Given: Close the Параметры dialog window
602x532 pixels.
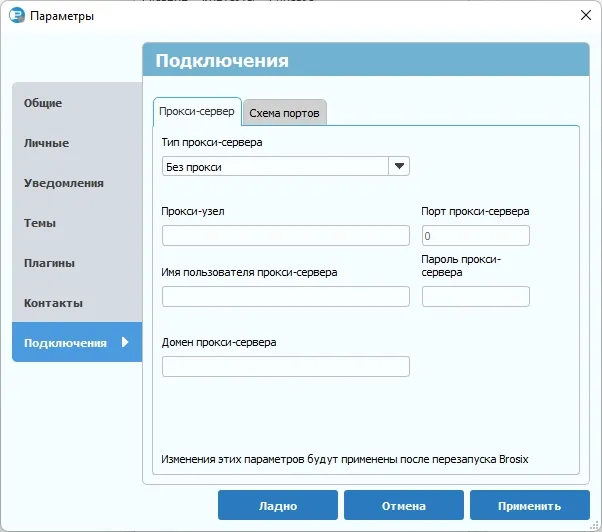Looking at the screenshot, I should [585, 15].
